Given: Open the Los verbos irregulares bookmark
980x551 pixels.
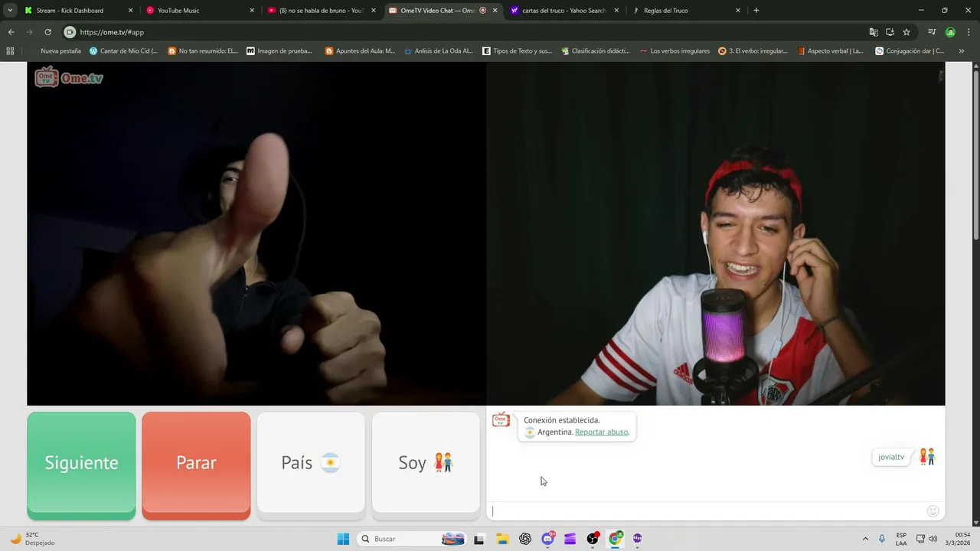Looking at the screenshot, I should point(675,51).
